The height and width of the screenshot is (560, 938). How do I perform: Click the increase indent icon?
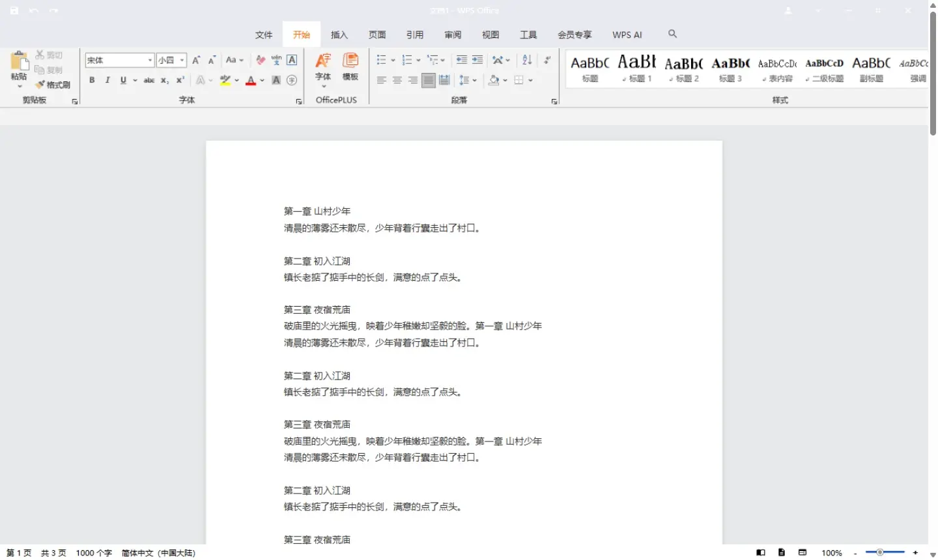coord(477,60)
